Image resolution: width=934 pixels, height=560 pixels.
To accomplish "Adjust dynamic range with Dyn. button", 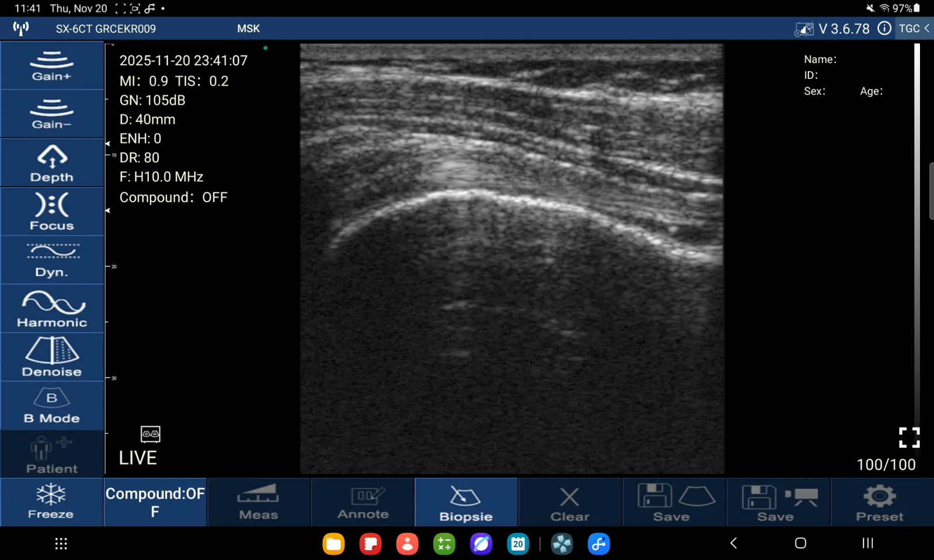I will (x=52, y=260).
